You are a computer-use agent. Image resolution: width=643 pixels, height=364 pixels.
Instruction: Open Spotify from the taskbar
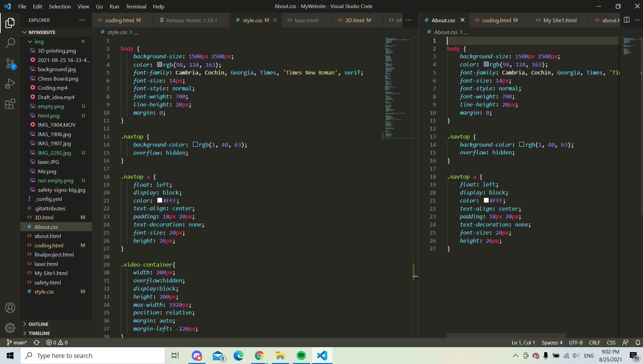(301, 356)
